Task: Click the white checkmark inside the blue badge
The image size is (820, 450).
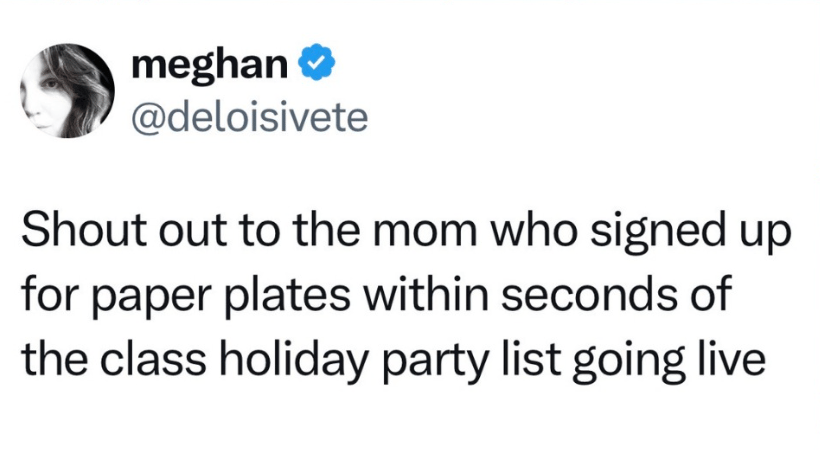Action: (316, 63)
